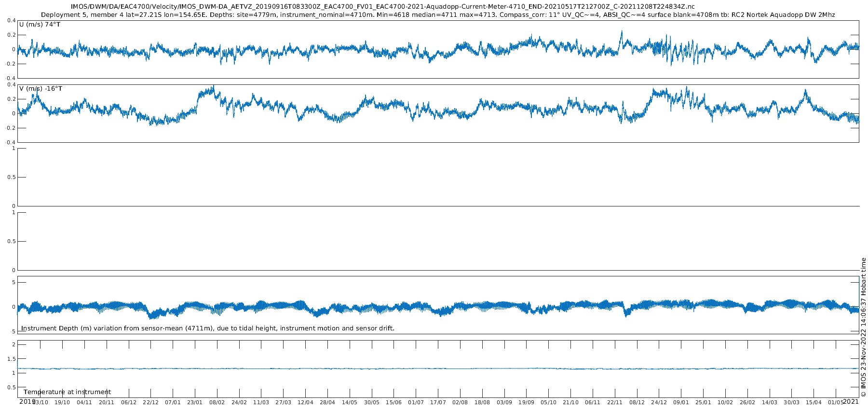Click the upper '5' tick on depth-variation axis
This screenshot has width=868, height=410.
tap(14, 282)
